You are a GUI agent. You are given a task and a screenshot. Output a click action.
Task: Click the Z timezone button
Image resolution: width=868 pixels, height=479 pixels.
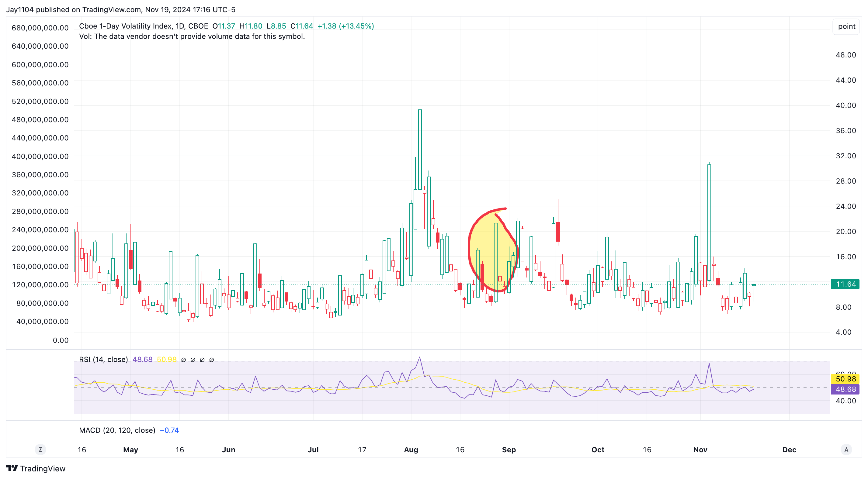(40, 449)
